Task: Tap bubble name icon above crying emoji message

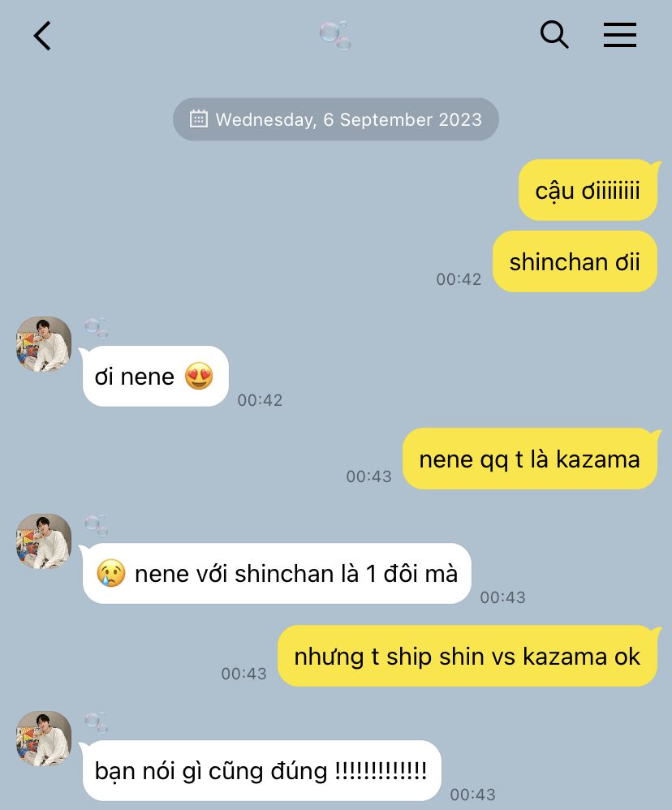Action: (96, 525)
